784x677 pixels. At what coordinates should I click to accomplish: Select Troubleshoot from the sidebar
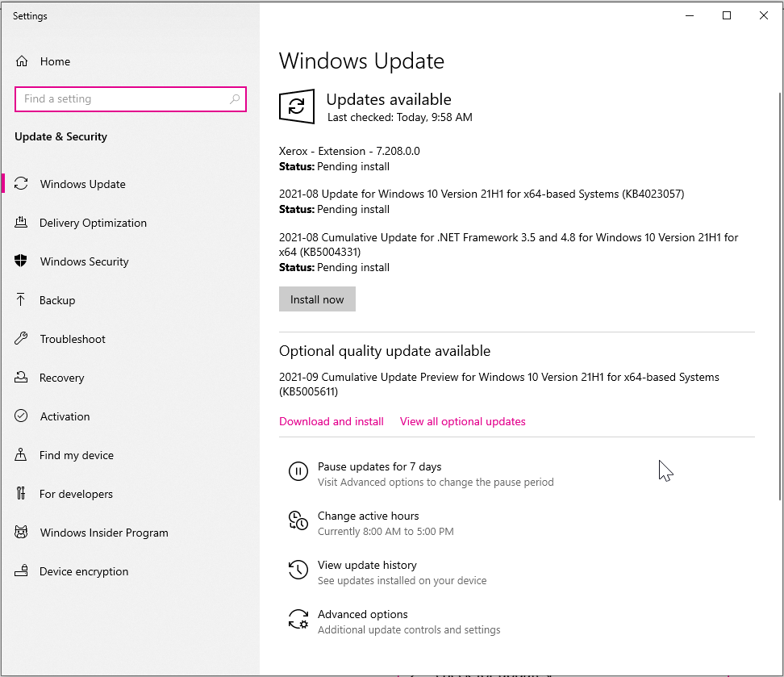click(73, 339)
